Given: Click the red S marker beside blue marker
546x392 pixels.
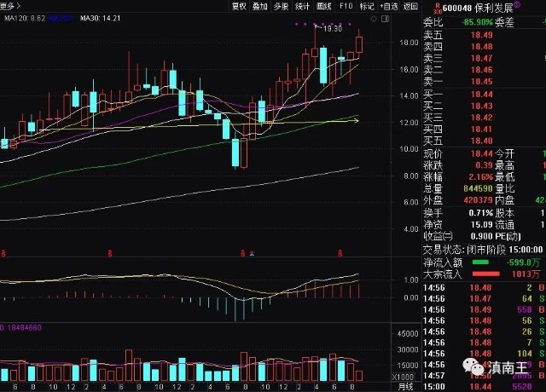Looking at the screenshot, I should point(242,254).
